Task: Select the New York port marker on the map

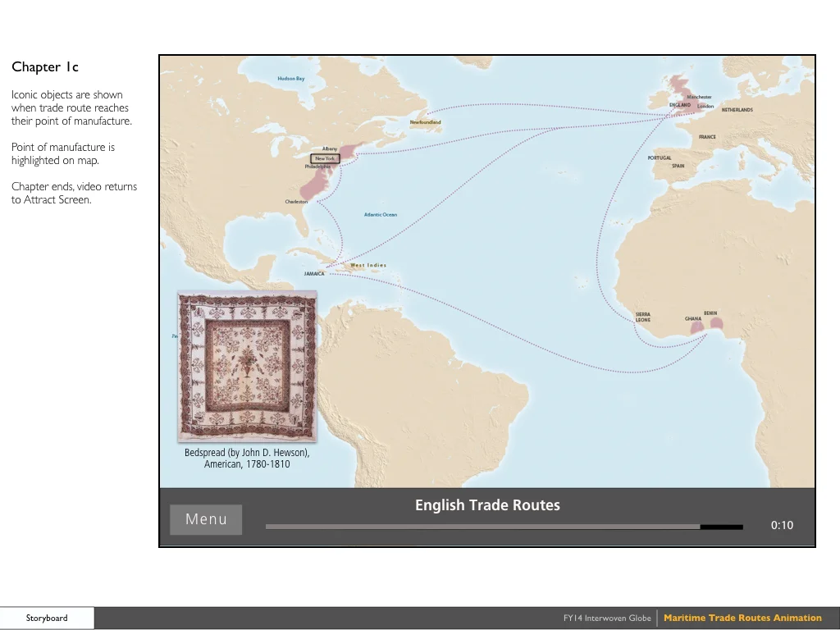Action: click(326, 158)
